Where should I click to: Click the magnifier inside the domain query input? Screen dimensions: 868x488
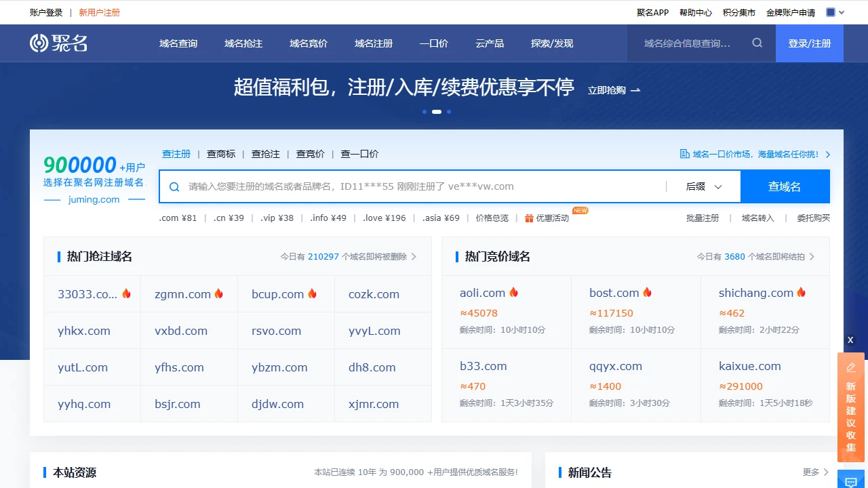[x=173, y=186]
